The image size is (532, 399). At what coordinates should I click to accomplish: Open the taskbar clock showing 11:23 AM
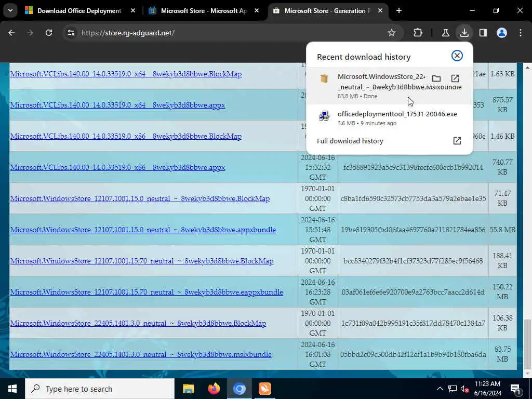[x=487, y=389]
